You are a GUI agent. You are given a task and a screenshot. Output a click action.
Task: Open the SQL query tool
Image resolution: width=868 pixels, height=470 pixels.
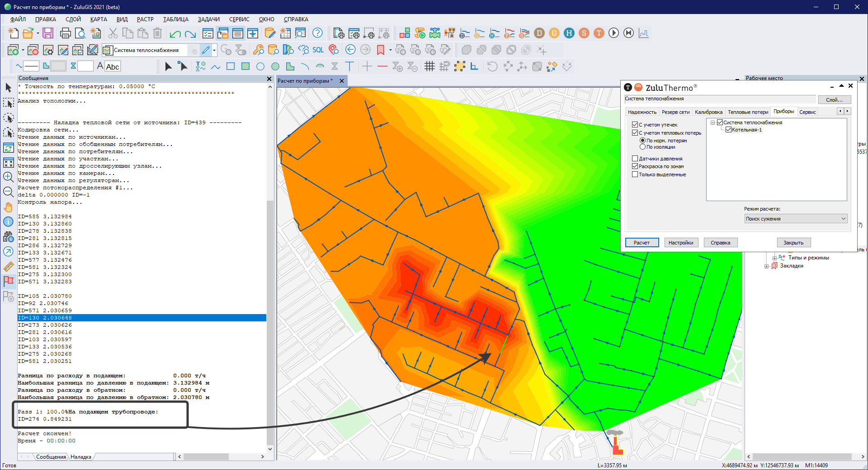318,50
